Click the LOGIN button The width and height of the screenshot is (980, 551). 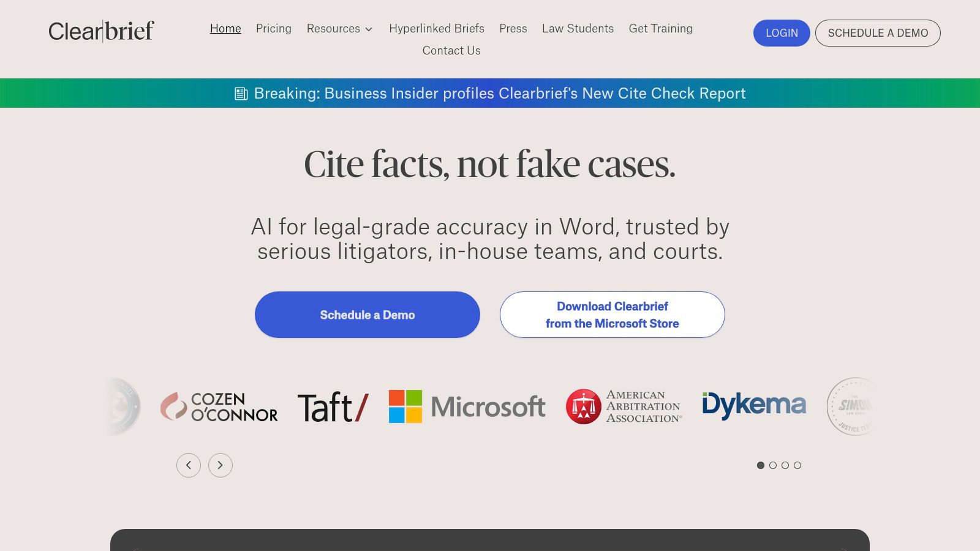[781, 33]
